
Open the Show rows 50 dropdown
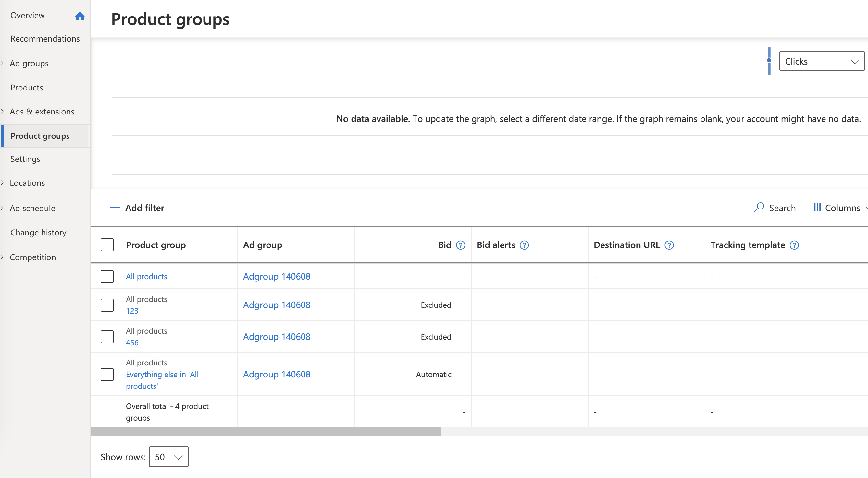(168, 457)
